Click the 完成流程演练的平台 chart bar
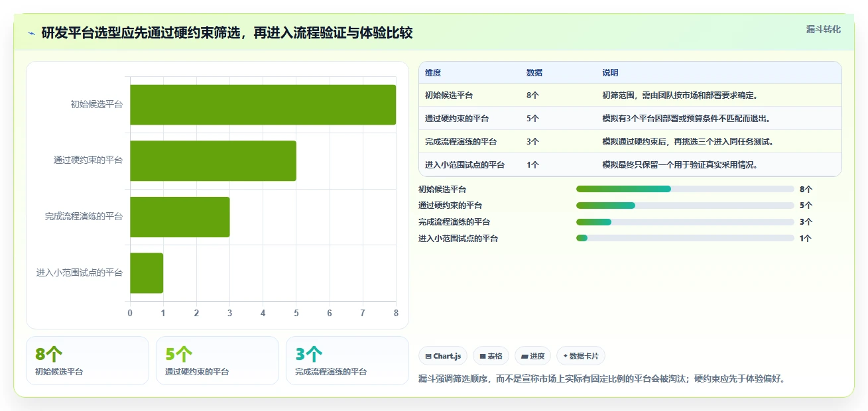Image resolution: width=868 pixels, height=411 pixels. 180,217
